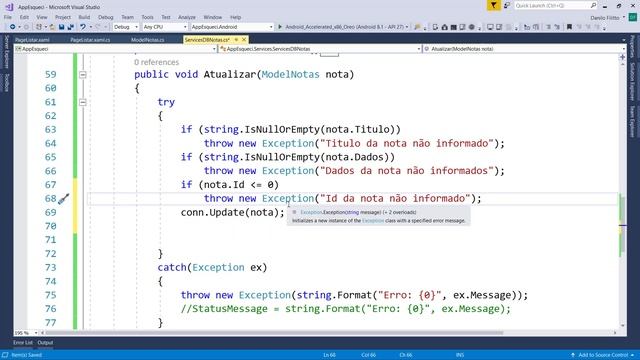This screenshot has width=640, height=360.
Task: Start debugging with the green play icon
Action: pos(280,27)
